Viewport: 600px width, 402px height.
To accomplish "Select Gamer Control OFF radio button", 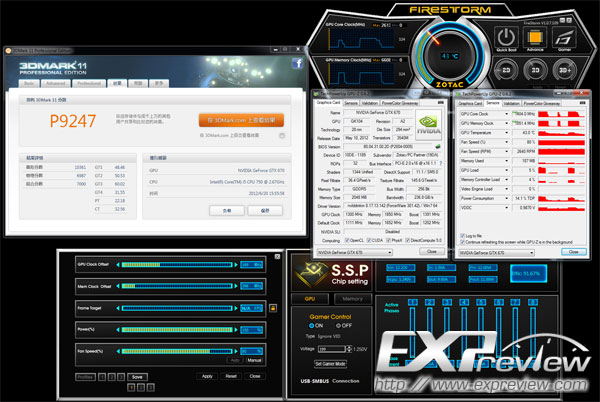I will click(338, 326).
